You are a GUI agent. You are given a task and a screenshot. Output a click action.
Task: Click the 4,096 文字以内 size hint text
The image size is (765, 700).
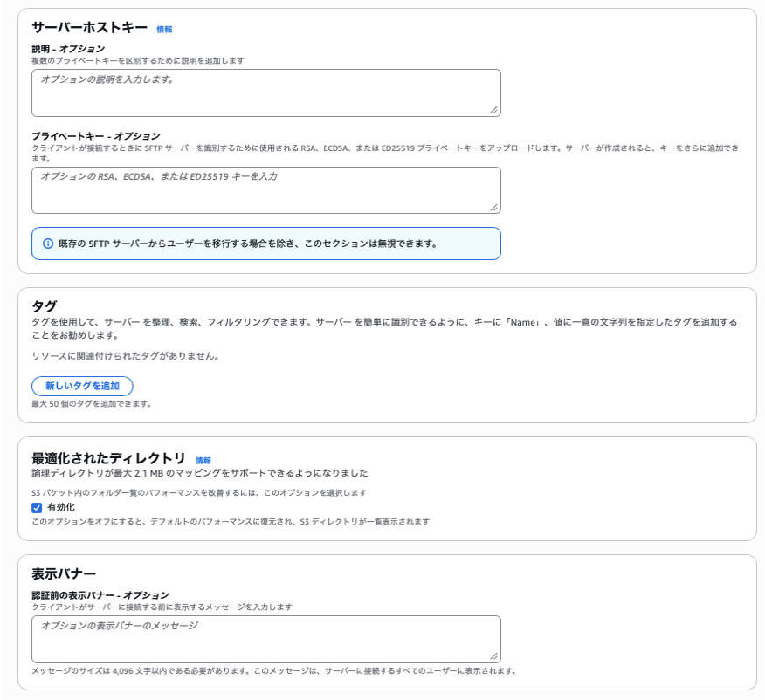(x=273, y=670)
